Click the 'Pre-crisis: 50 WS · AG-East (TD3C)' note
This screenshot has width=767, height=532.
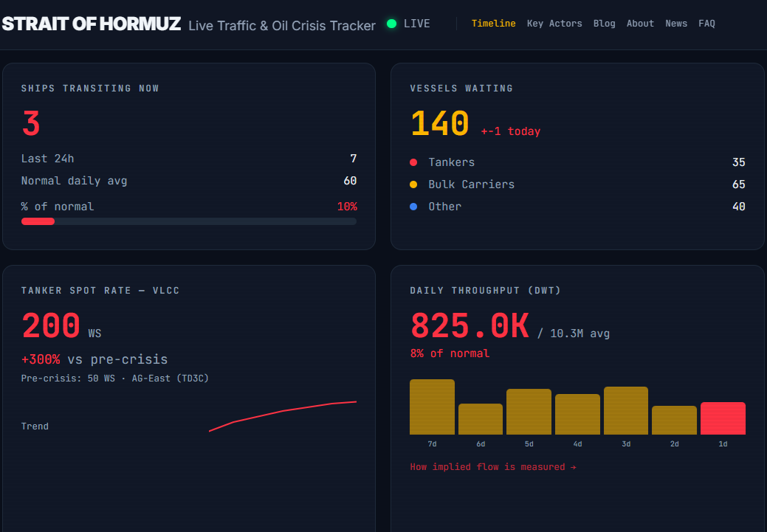tap(115, 379)
